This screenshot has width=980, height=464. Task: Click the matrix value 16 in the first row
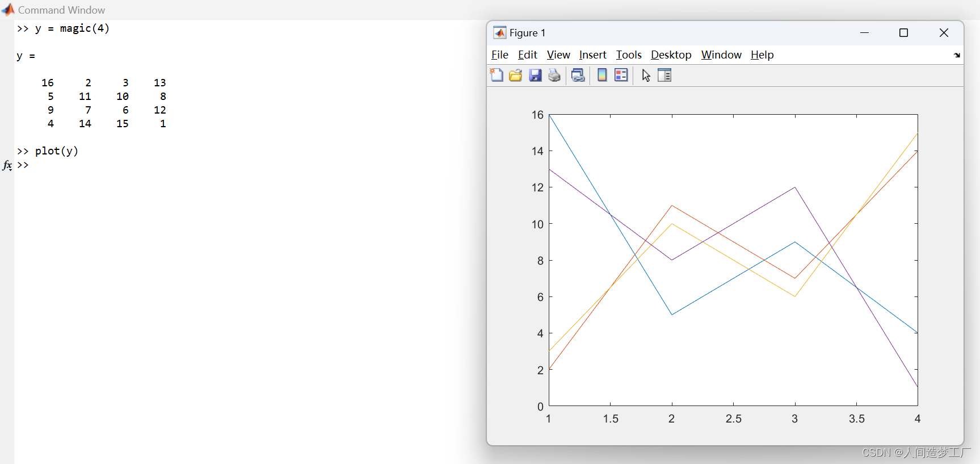click(48, 83)
